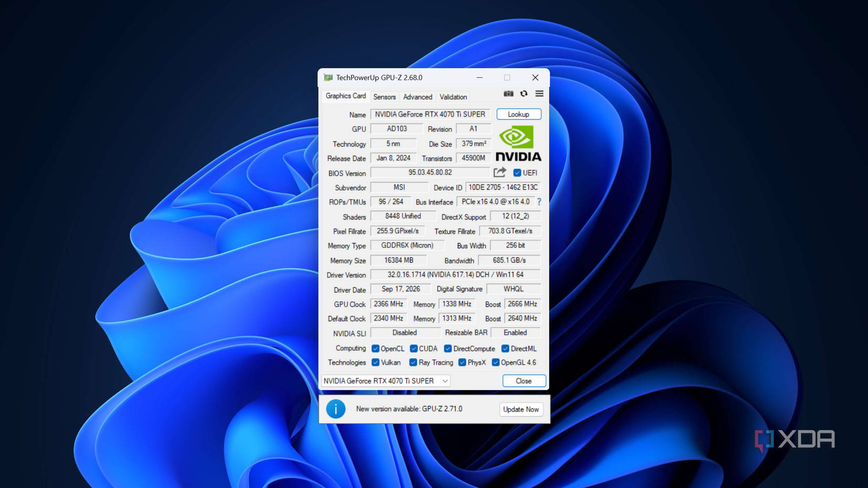868x488 pixels.
Task: Toggle the UEFI checkbox
Action: [x=517, y=172]
